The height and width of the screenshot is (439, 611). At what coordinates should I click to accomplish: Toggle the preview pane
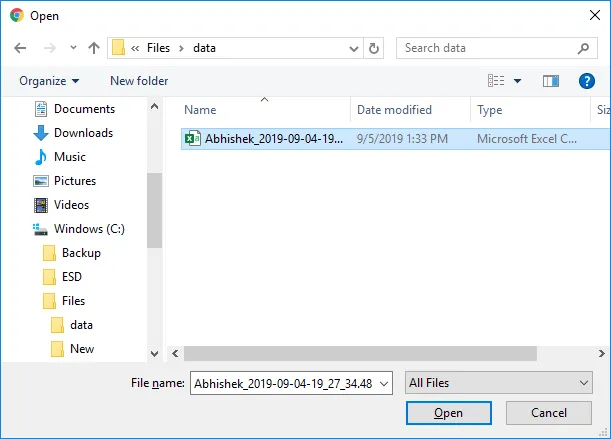tap(551, 81)
